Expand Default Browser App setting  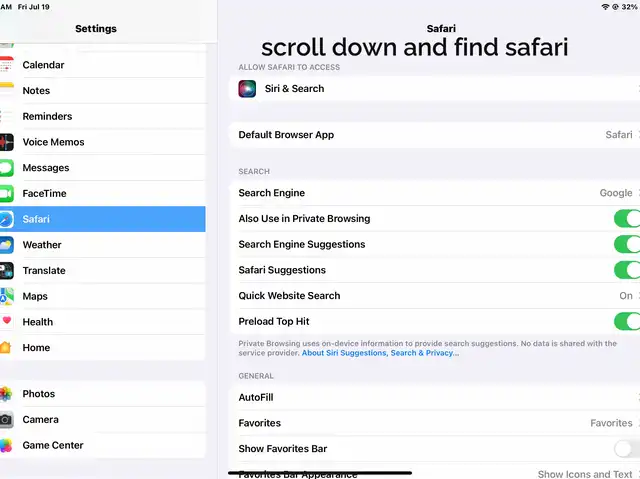pyautogui.click(x=436, y=135)
